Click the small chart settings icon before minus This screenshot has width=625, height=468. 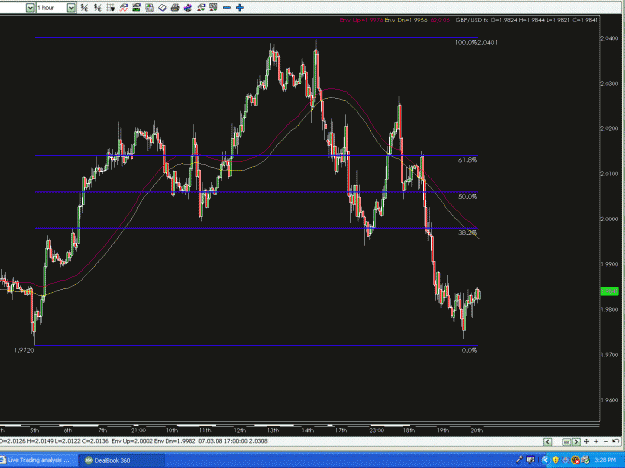[x=214, y=8]
